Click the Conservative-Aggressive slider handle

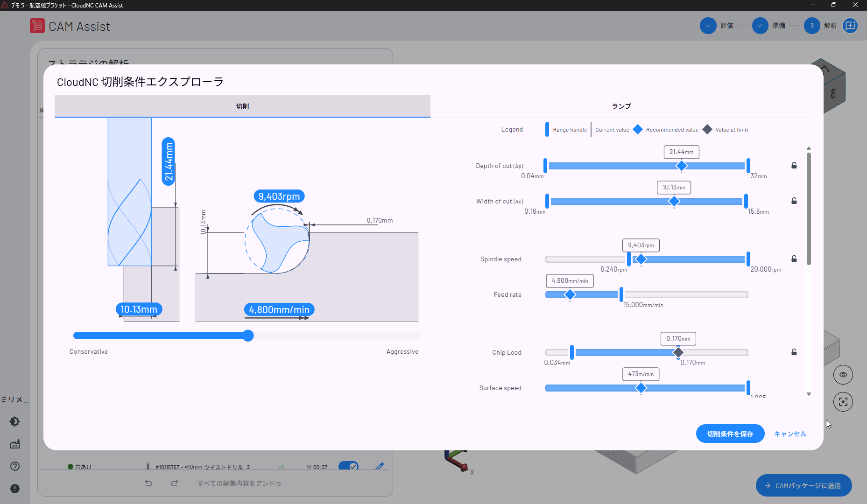click(x=248, y=336)
